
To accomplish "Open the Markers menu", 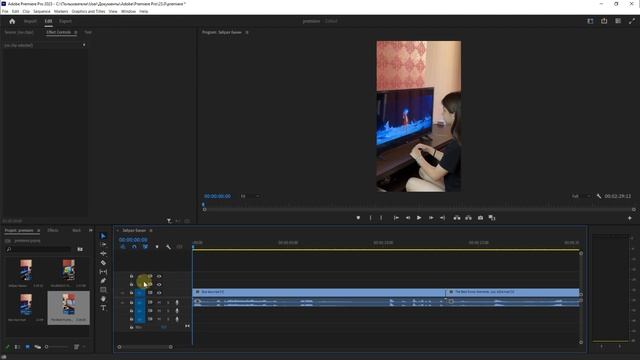I will (61, 11).
